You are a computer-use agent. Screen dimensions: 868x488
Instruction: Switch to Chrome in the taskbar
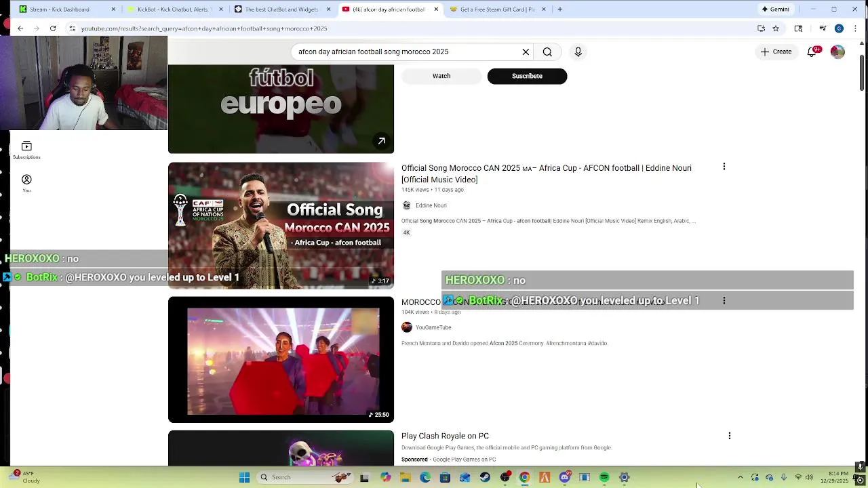point(524,477)
